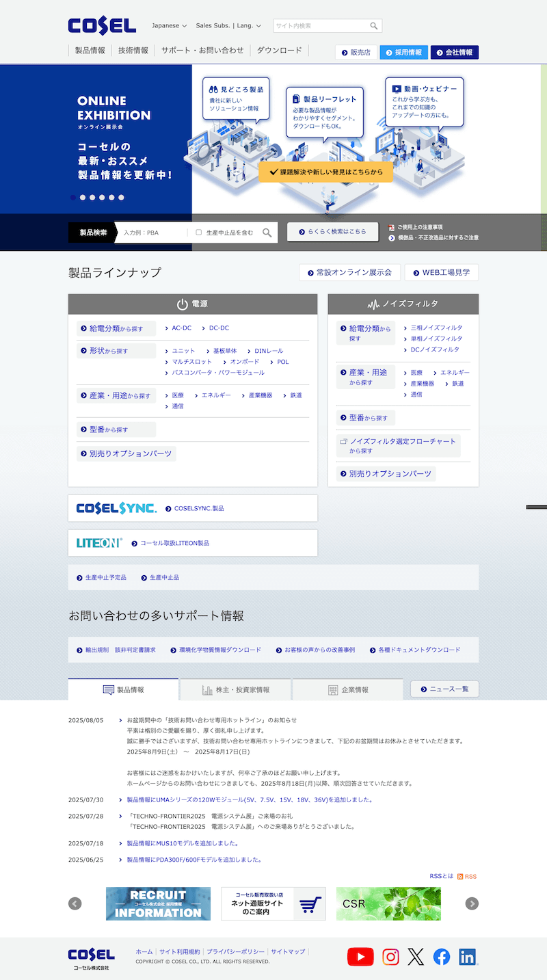Click the X (Twitter) social icon
This screenshot has width=547, height=980.
(x=416, y=957)
